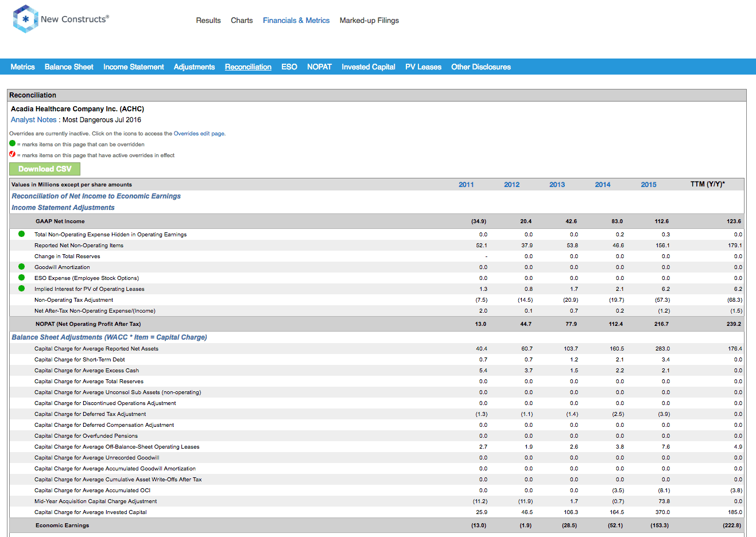756x537 pixels.
Task: Select 'Capital Charge for Overfunded Pensions' label
Action: (x=86, y=436)
